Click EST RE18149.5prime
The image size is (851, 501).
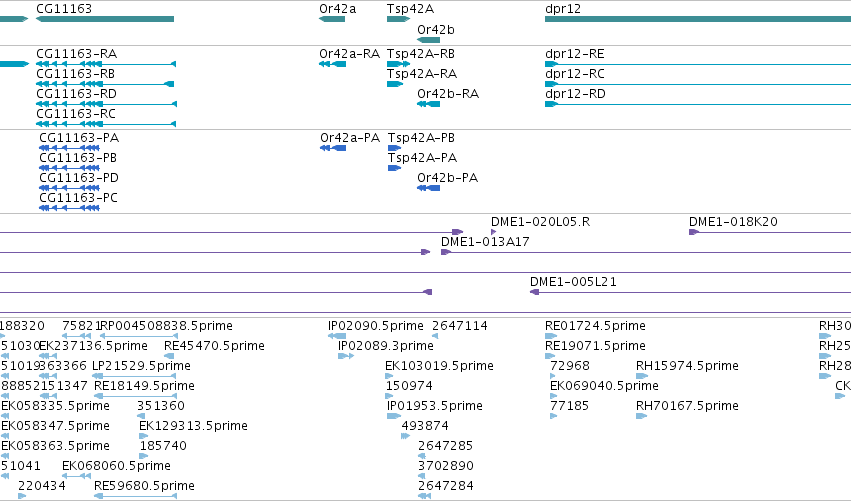(144, 386)
